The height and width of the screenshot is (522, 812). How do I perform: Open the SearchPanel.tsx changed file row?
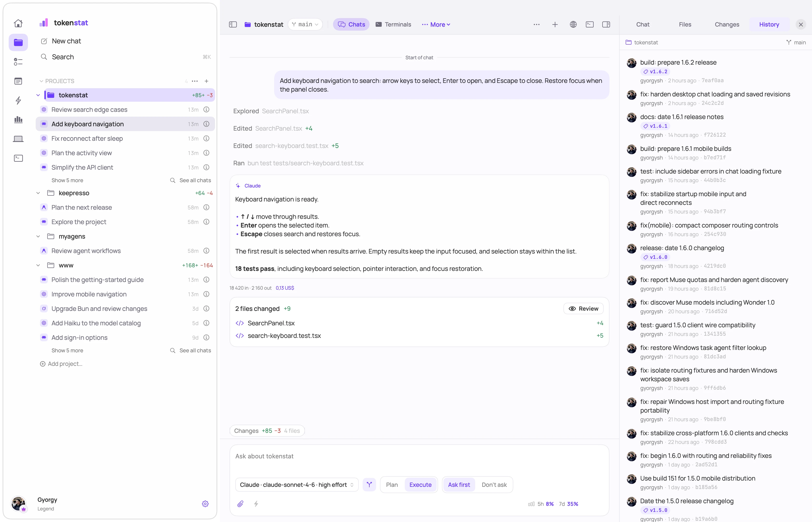pos(419,323)
